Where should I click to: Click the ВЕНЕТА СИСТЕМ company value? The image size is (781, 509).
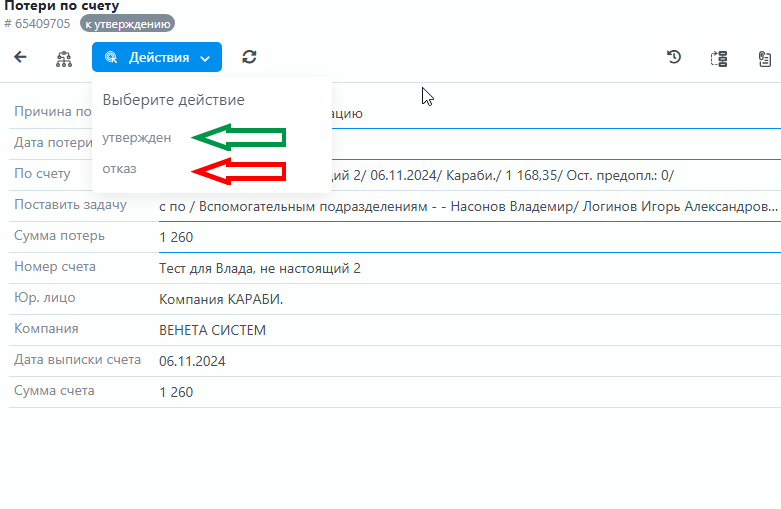tap(212, 330)
